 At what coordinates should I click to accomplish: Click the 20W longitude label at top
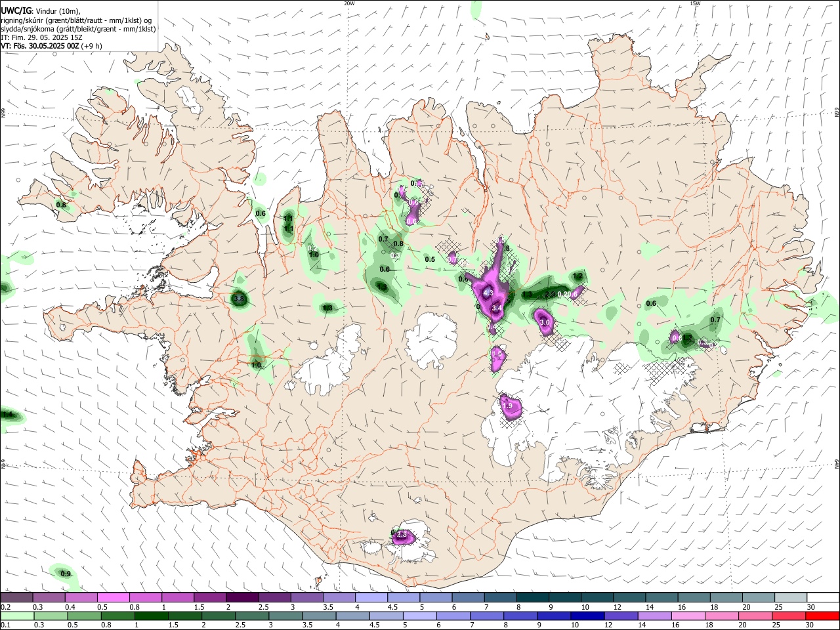coord(349,3)
